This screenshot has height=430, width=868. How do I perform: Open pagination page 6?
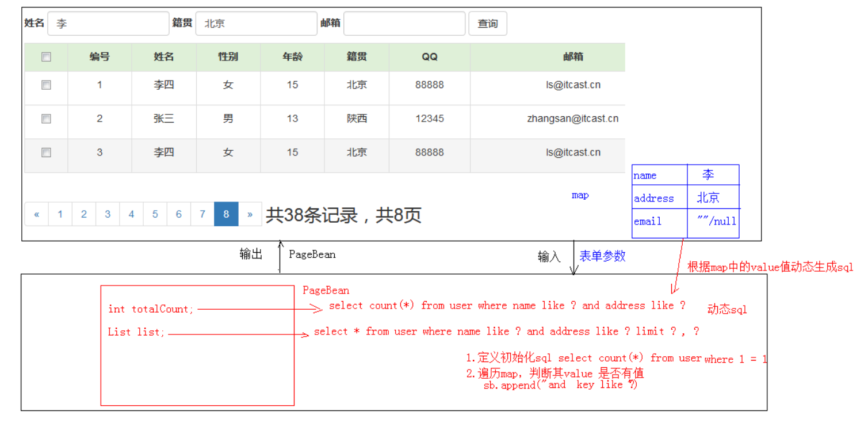tap(178, 214)
